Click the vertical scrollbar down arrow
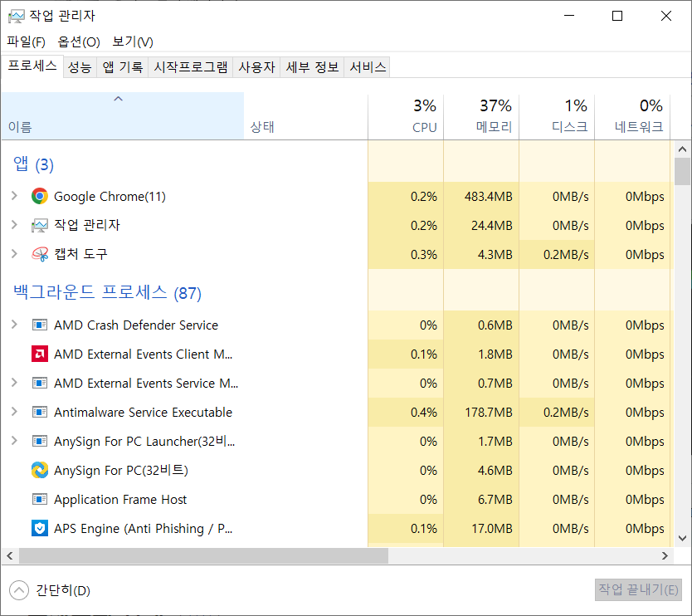This screenshot has width=692, height=616. point(682,538)
